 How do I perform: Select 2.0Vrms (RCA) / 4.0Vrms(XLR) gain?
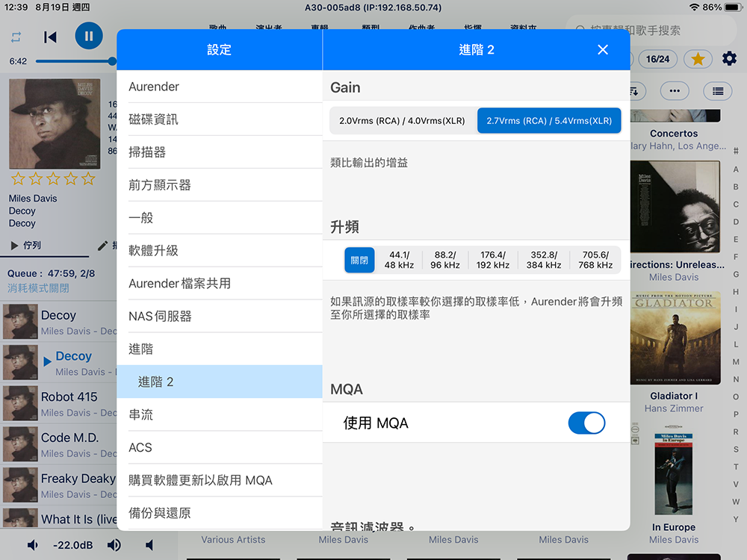403,121
